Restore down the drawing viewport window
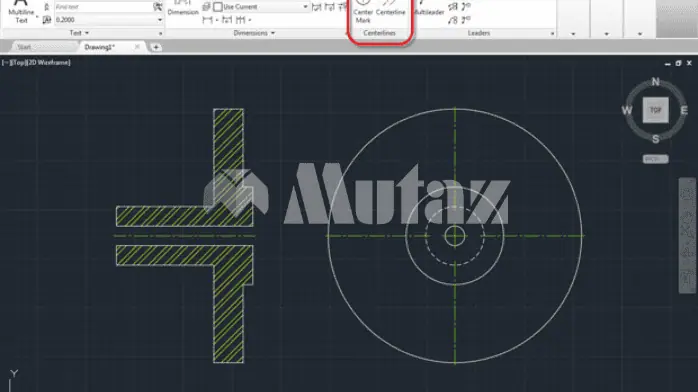Screen dimensions: 698x392 point(678,64)
